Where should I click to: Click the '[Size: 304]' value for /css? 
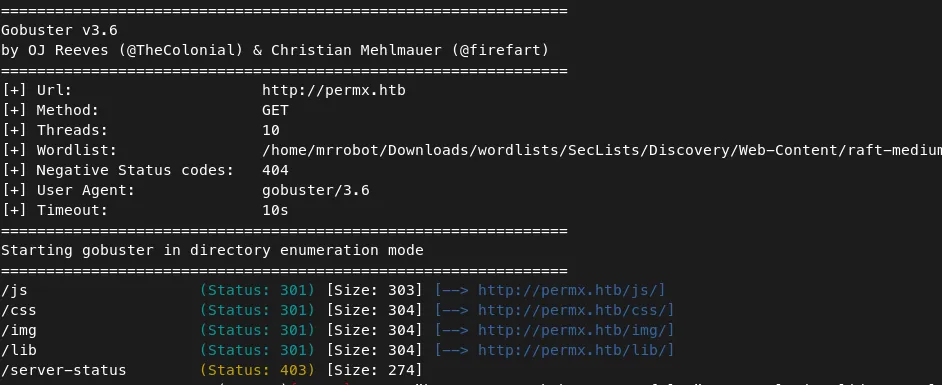tap(374, 310)
